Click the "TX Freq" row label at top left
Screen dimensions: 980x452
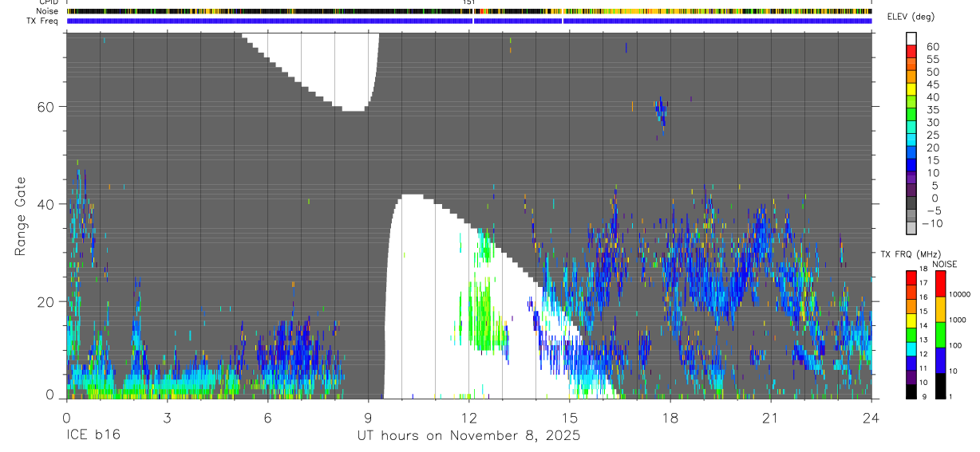43,21
